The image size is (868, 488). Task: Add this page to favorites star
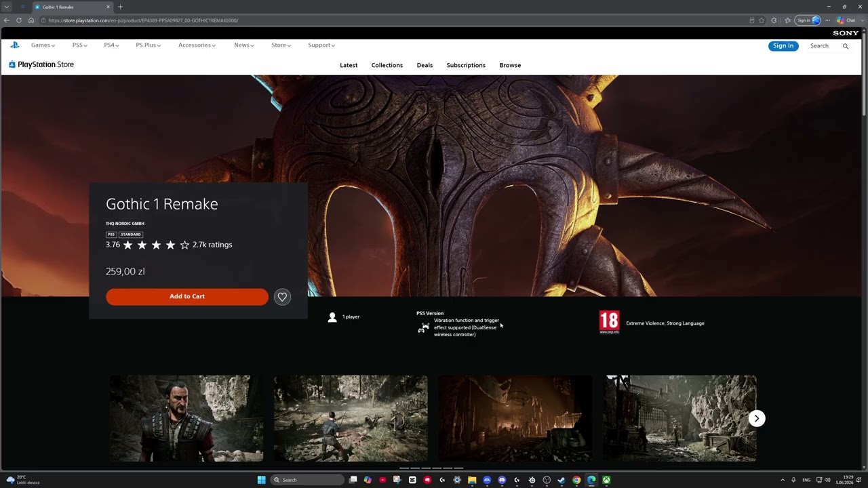762,20
